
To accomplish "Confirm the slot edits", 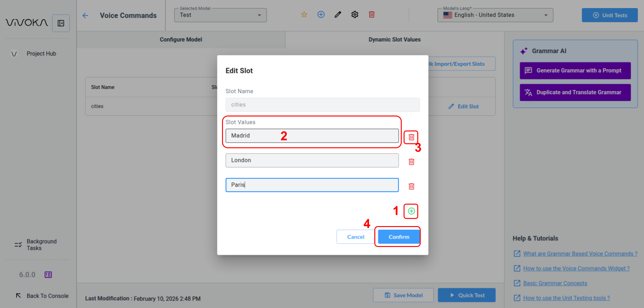I will click(x=399, y=237).
